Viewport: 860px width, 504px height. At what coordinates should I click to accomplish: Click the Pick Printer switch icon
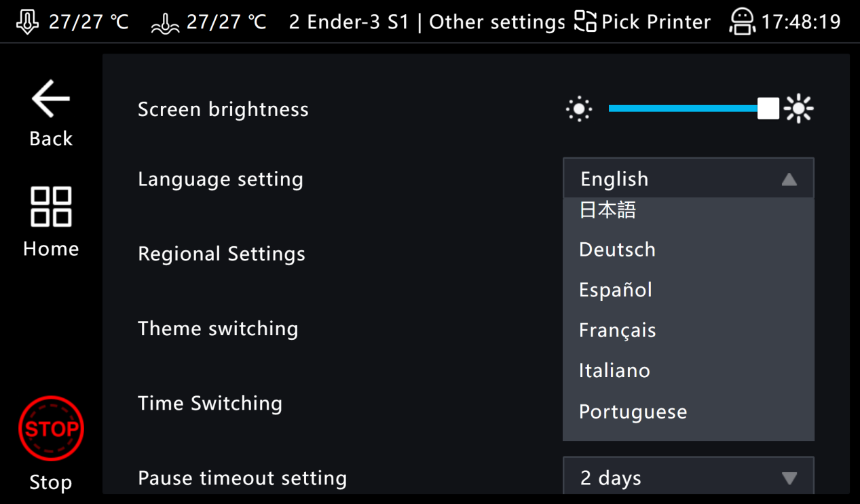[x=585, y=22]
